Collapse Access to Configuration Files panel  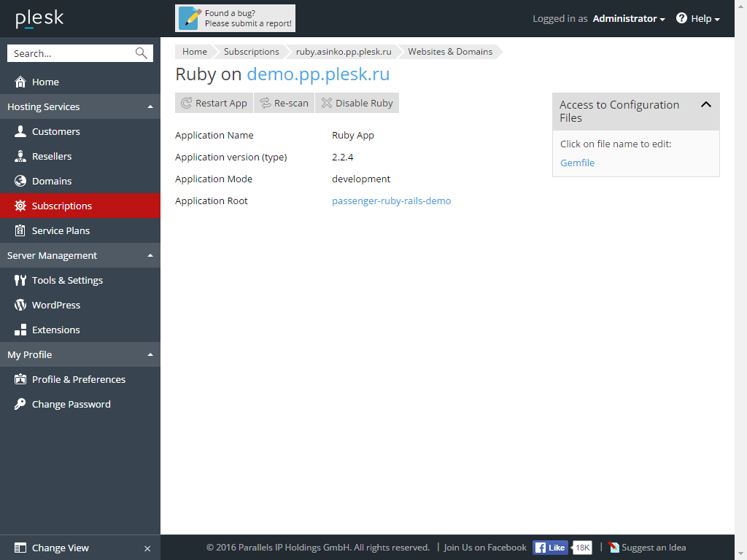(x=705, y=105)
